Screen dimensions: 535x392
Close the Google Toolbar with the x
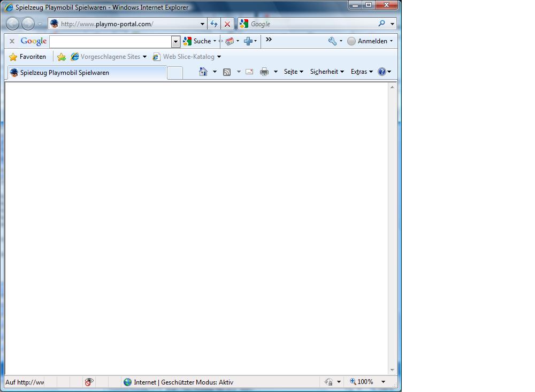click(x=12, y=41)
